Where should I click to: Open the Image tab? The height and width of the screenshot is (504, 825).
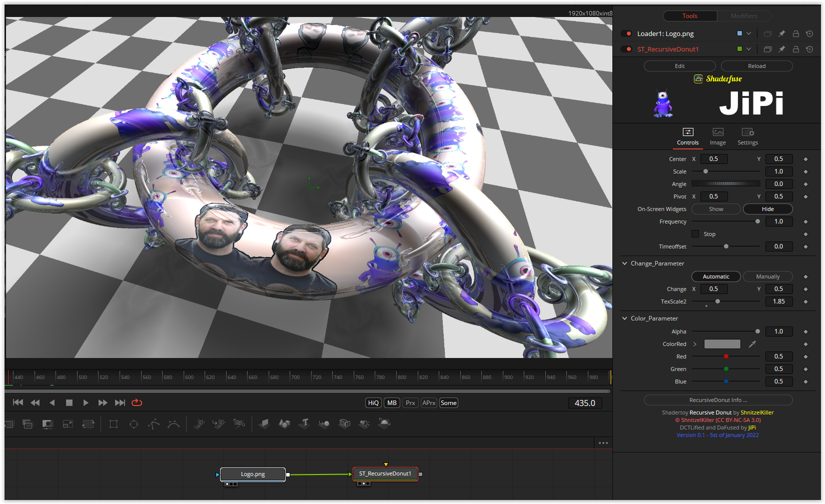[717, 136]
